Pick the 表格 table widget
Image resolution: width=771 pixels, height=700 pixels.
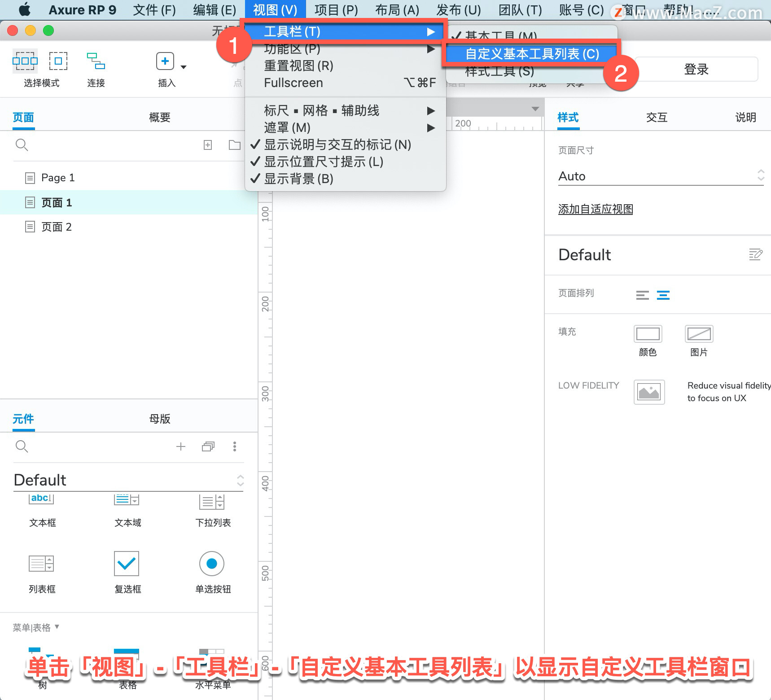[127, 669]
